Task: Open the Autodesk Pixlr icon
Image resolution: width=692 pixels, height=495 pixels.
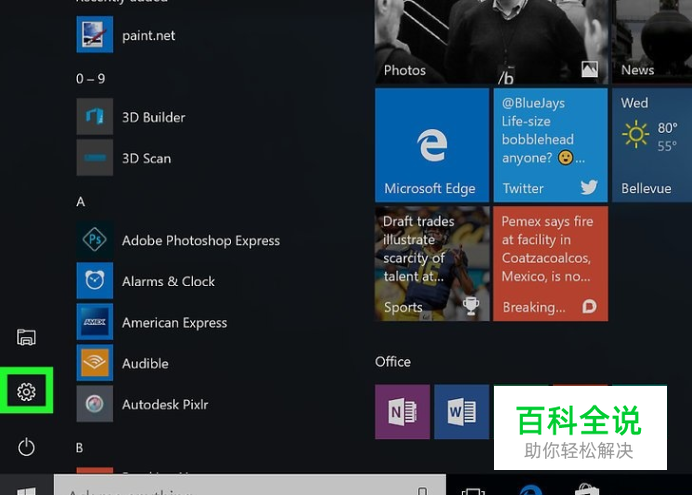Action: 94,404
